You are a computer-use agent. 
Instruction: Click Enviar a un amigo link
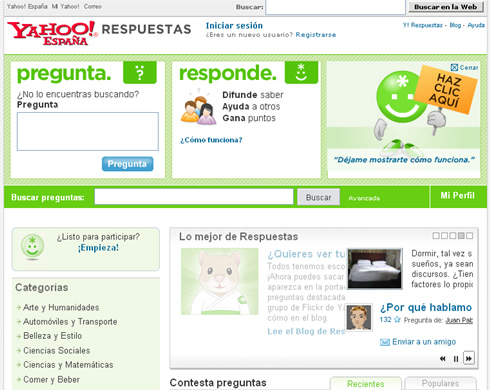[424, 342]
